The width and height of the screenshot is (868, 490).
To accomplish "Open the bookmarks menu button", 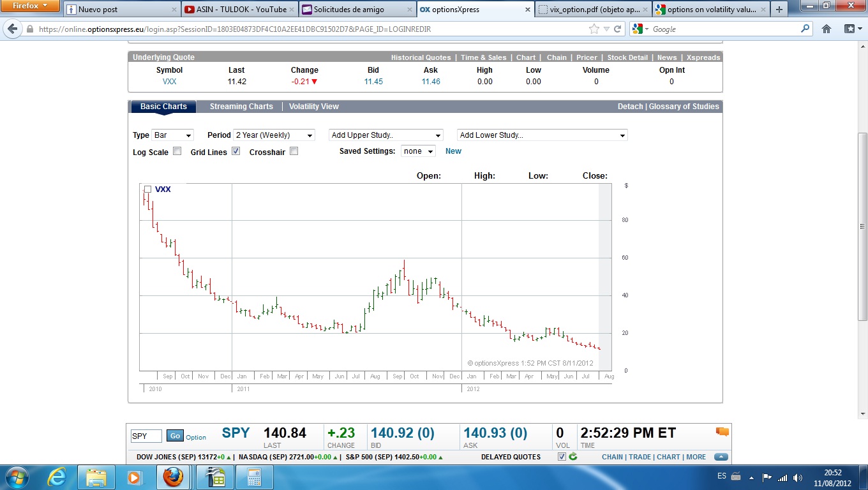I will 852,29.
